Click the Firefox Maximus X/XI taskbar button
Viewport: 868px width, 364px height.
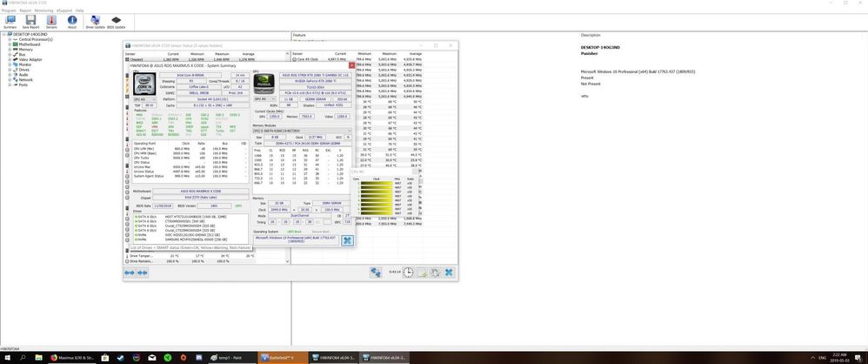coord(73,358)
